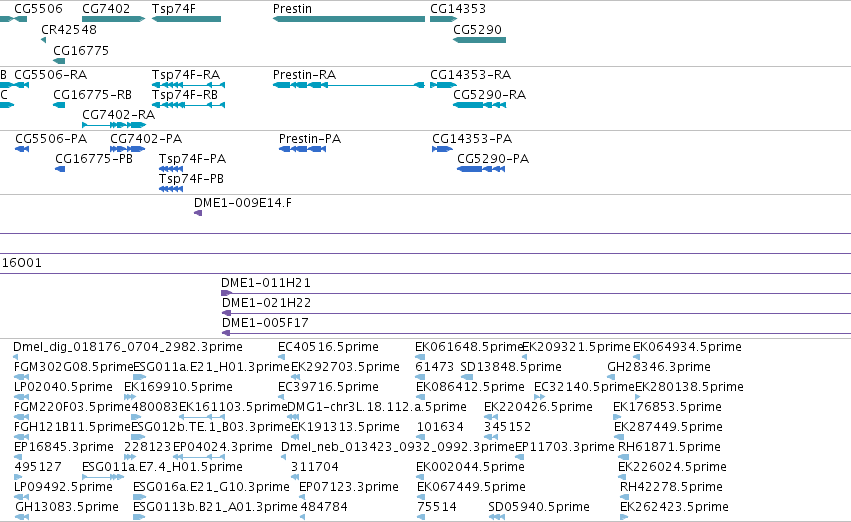Click the CG5290-PA protein glyph
Image resolution: width=851 pixels, height=522 pixels.
tap(481, 169)
